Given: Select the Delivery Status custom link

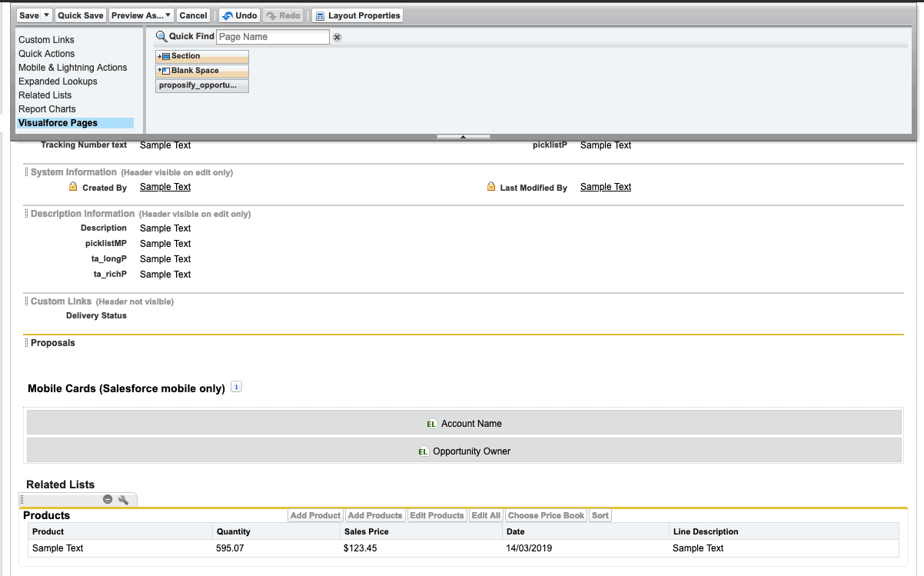Looking at the screenshot, I should coord(96,316).
